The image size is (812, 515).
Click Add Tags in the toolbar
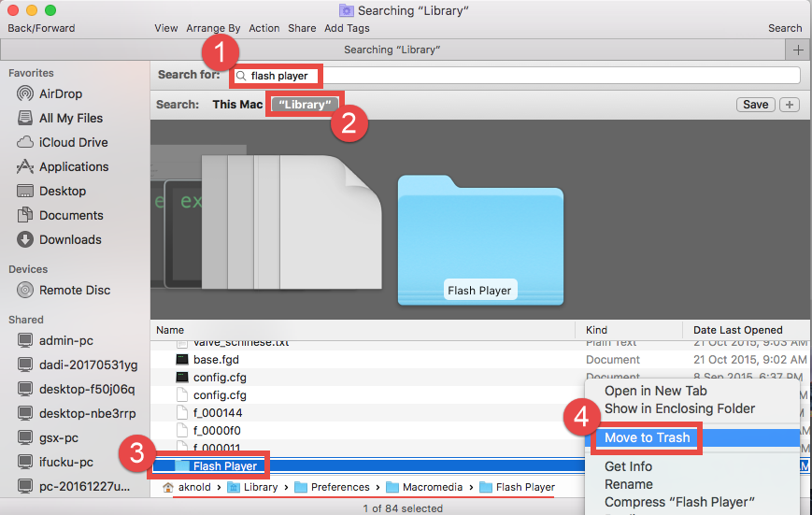[347, 28]
